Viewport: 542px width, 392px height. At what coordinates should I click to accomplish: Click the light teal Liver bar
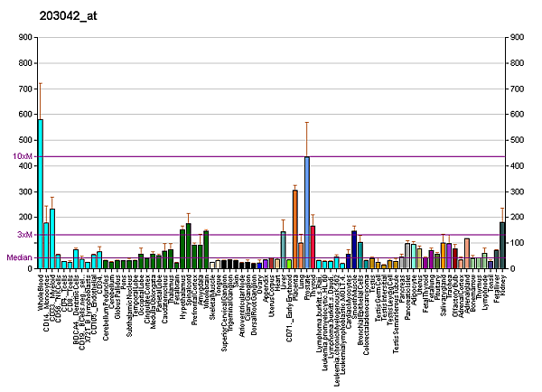[283, 250]
